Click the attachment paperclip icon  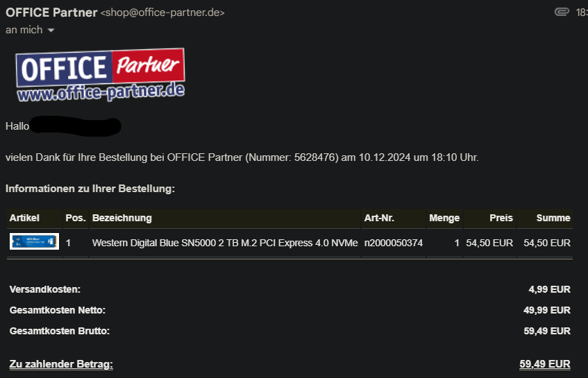pyautogui.click(x=562, y=12)
